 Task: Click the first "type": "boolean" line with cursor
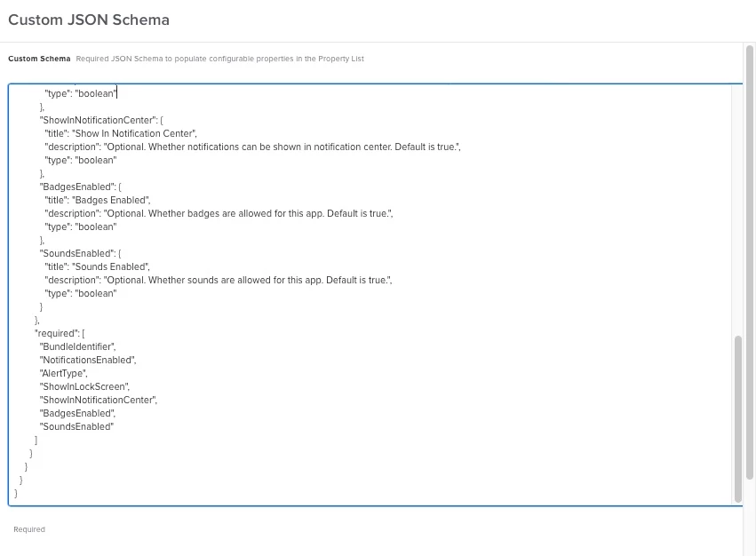pos(81,93)
